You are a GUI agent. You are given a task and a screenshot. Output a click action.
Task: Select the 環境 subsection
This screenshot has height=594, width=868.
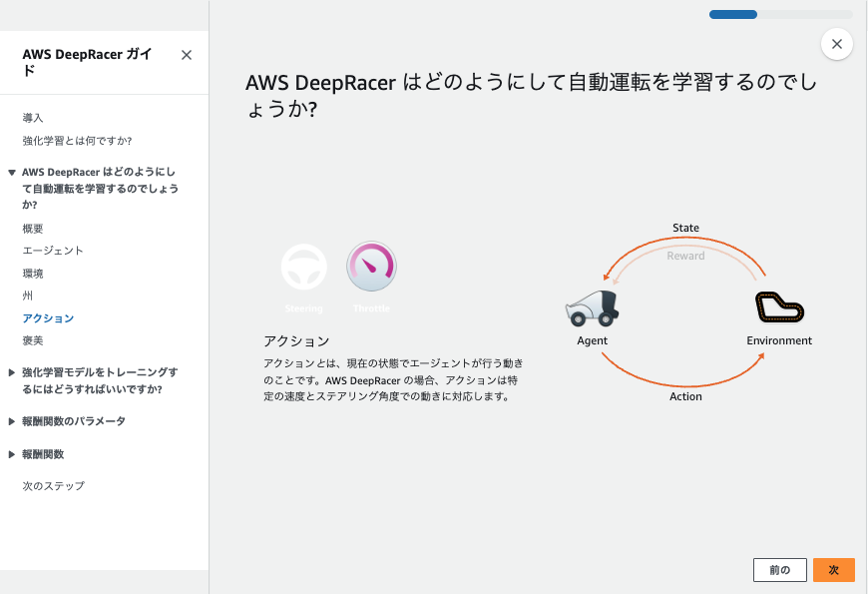pyautogui.click(x=31, y=273)
